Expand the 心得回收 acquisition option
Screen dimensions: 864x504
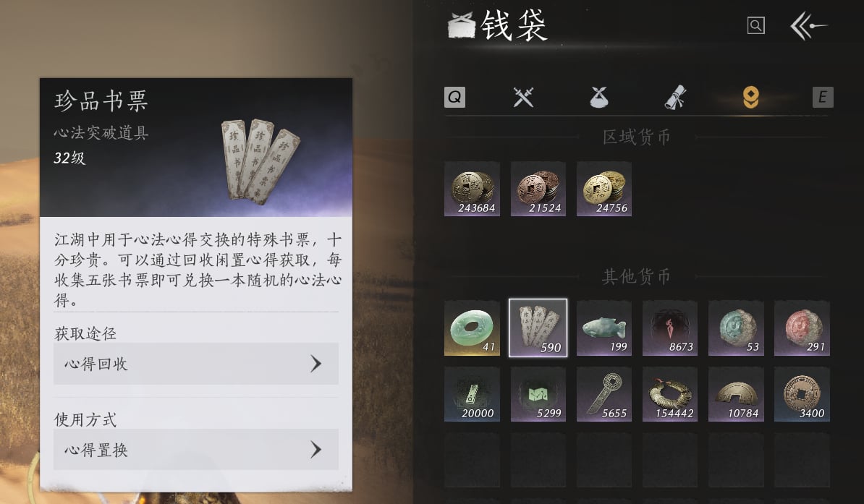coord(195,364)
